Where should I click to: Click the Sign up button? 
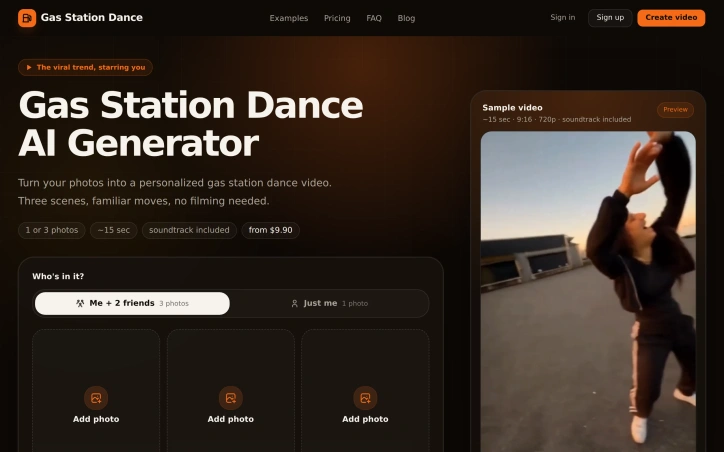click(x=610, y=18)
